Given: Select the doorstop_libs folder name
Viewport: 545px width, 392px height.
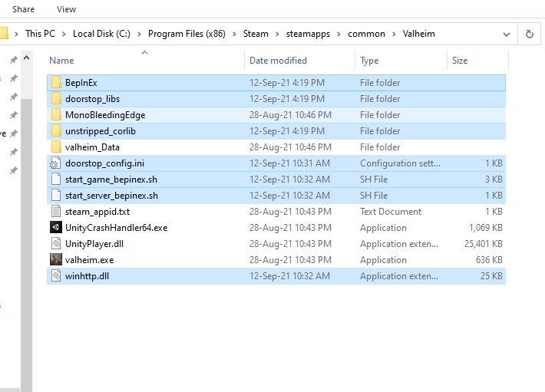Looking at the screenshot, I should tap(92, 99).
